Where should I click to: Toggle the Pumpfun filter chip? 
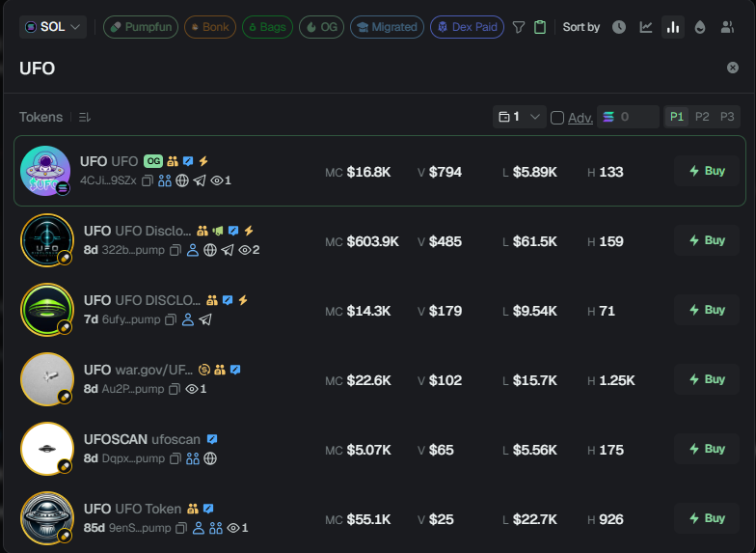click(141, 27)
